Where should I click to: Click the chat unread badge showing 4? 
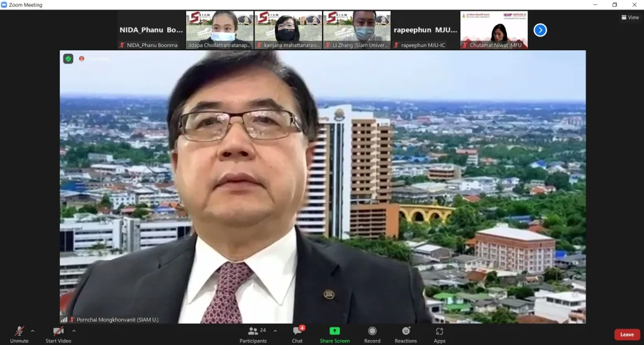point(303,328)
